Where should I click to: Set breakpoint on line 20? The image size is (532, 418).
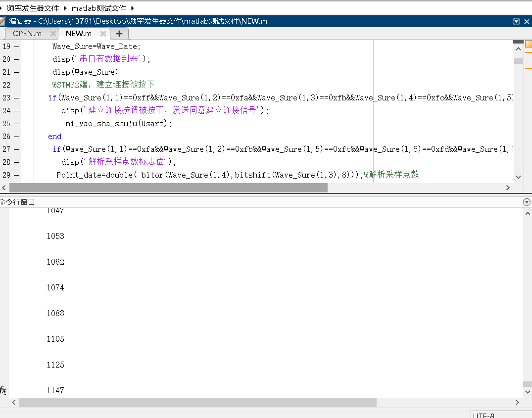pyautogui.click(x=17, y=59)
